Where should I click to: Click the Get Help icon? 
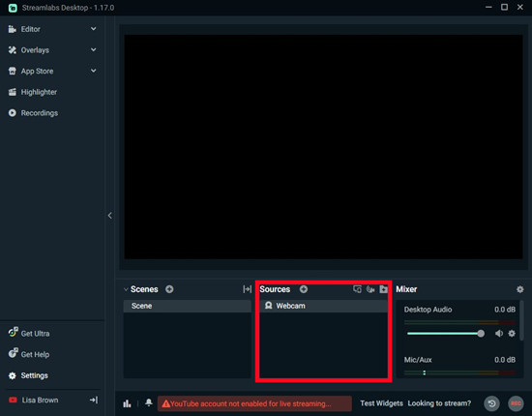tap(13, 353)
